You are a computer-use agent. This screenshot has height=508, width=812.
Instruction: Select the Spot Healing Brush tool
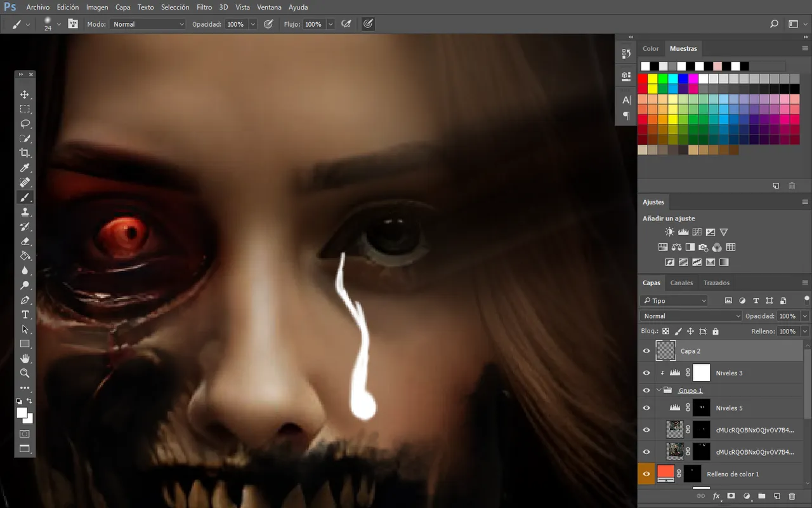(25, 182)
